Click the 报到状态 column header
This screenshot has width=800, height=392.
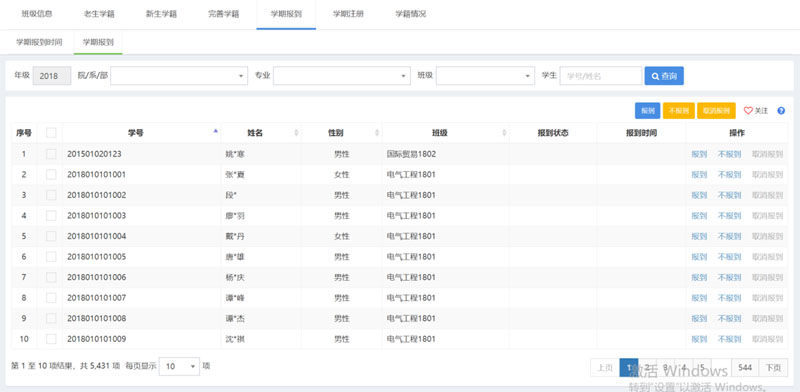[x=553, y=133]
